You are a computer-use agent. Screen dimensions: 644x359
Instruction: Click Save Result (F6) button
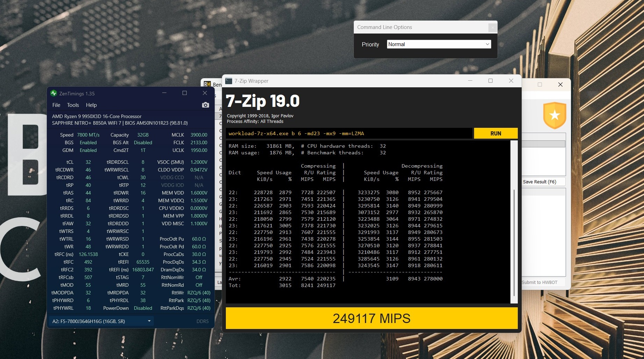pos(543,182)
